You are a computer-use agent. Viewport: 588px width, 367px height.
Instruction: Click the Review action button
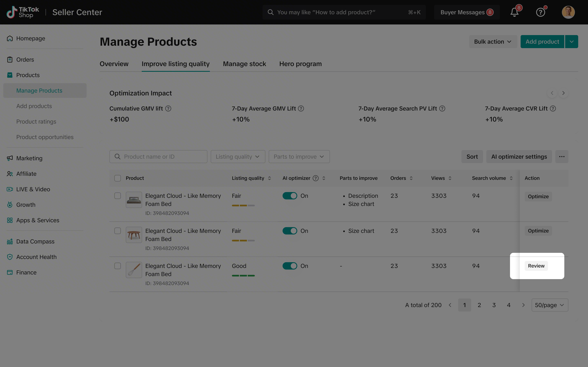tap(536, 266)
